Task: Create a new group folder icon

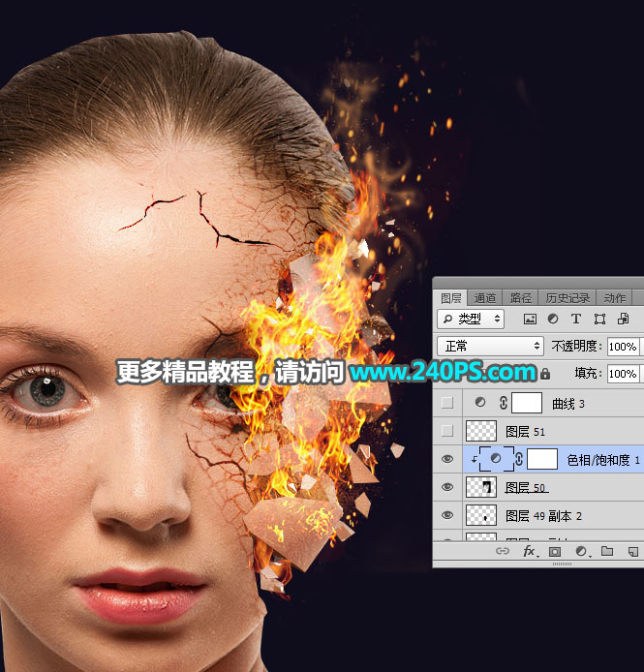Action: (x=606, y=551)
